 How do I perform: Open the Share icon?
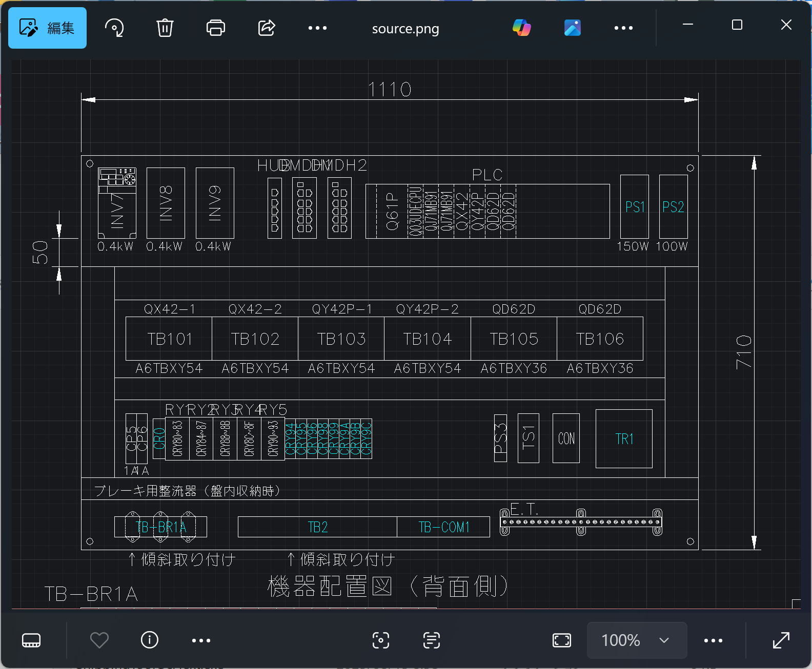click(x=267, y=28)
